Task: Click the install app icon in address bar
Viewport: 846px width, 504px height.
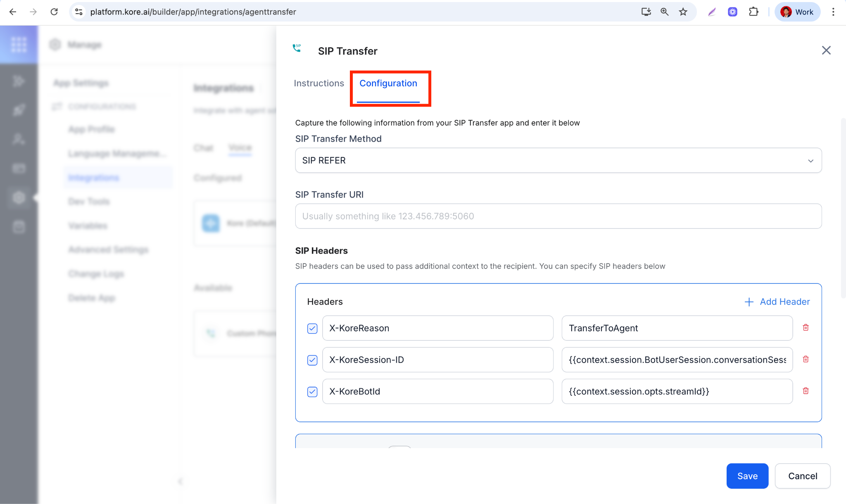Action: click(646, 12)
